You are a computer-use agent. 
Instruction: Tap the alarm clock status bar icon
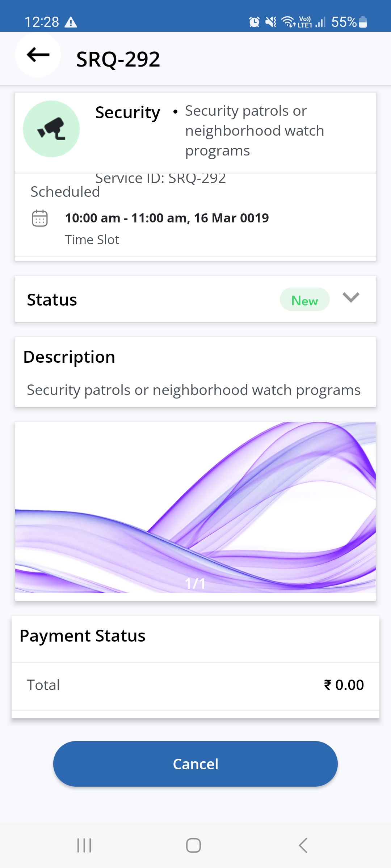(x=254, y=22)
